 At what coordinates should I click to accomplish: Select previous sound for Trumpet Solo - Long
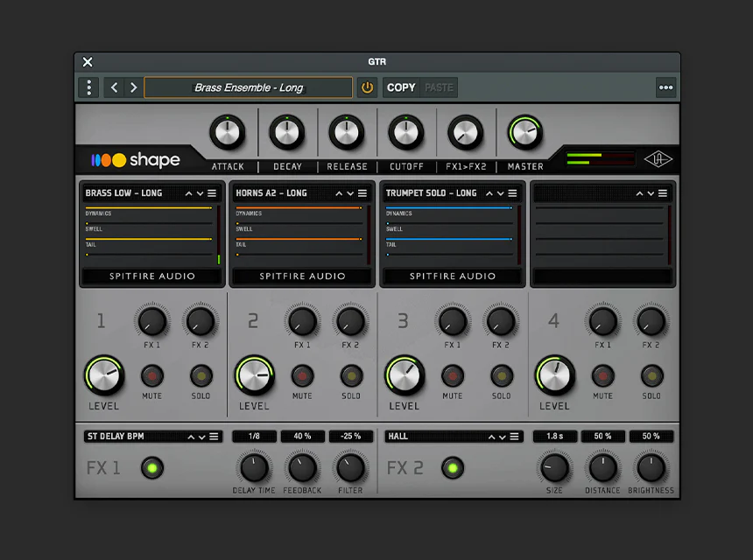pyautogui.click(x=489, y=193)
